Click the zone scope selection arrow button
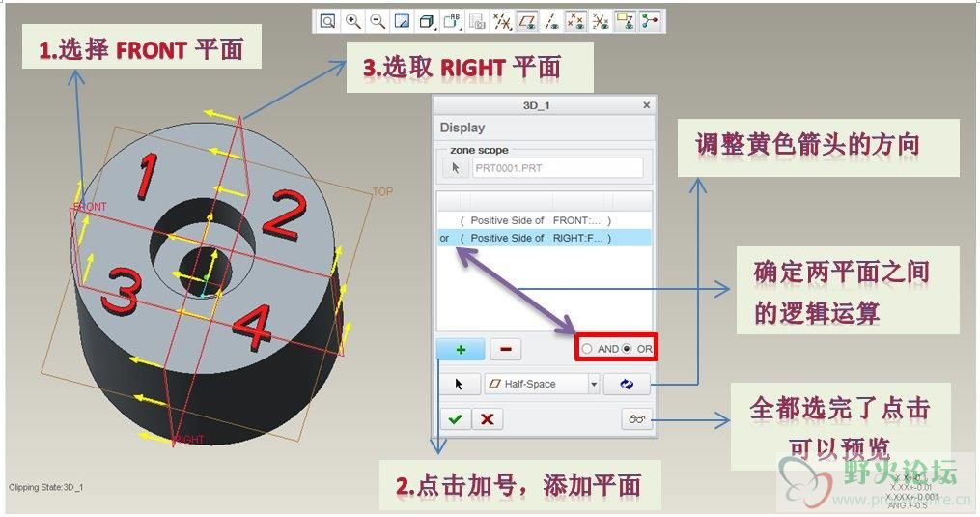980x517 pixels. pos(455,168)
